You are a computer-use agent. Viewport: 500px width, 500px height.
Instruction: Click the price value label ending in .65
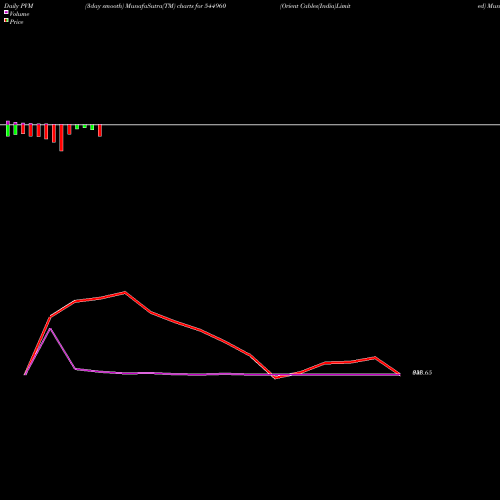[x=422, y=373]
